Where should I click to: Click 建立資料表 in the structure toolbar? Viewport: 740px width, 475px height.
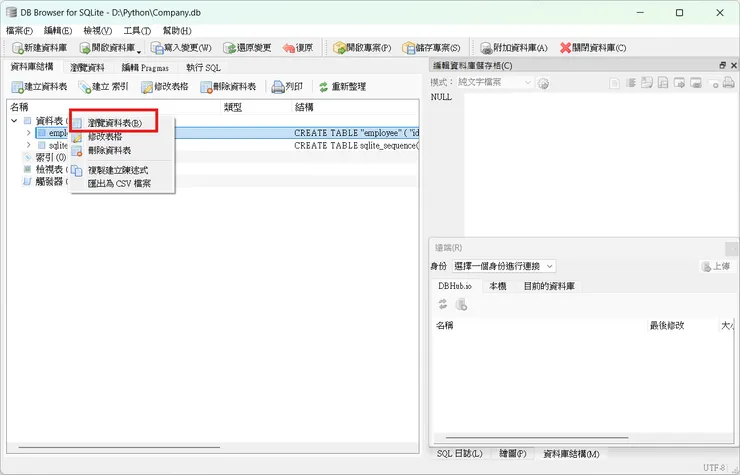pos(39,87)
